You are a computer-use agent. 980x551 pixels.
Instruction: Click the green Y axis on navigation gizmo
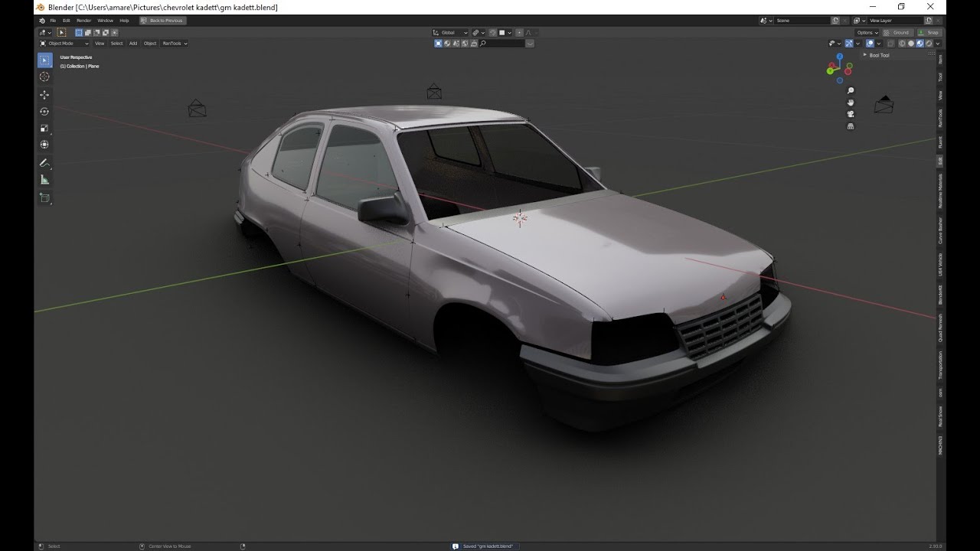pos(830,70)
